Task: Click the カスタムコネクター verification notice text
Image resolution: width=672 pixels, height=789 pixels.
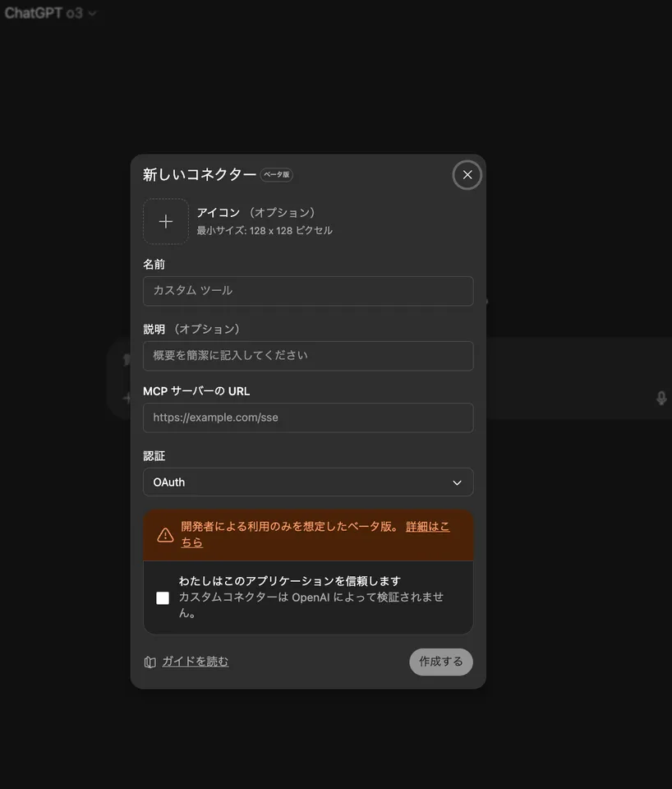Action: tap(311, 598)
